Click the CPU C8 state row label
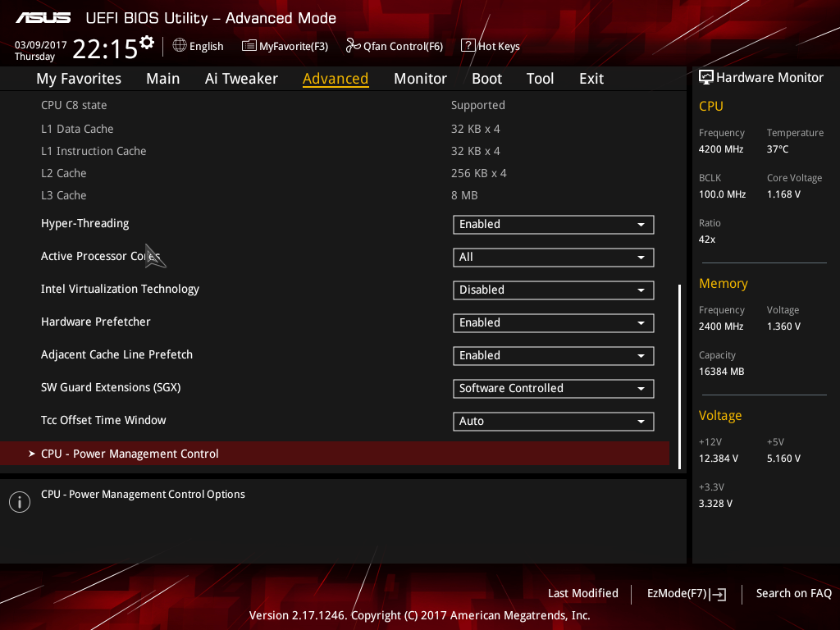840x630 pixels. [x=74, y=105]
